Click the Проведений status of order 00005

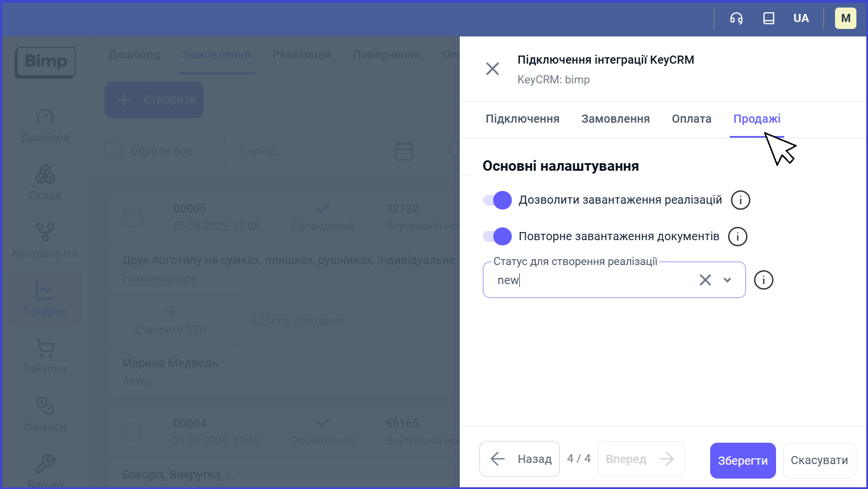323,218
